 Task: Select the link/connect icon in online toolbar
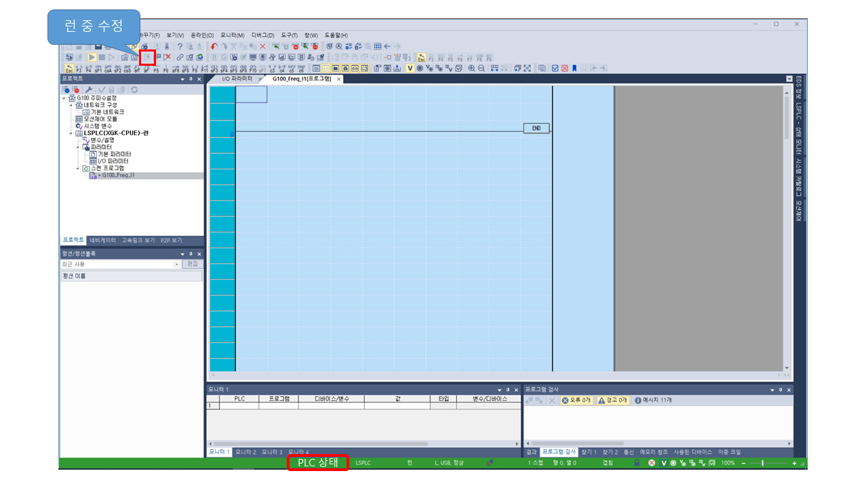(x=180, y=57)
